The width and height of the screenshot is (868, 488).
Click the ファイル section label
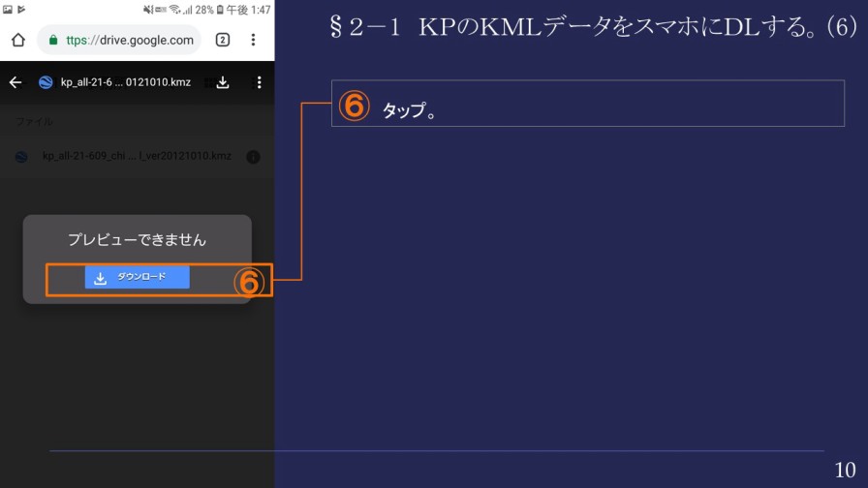(34, 122)
